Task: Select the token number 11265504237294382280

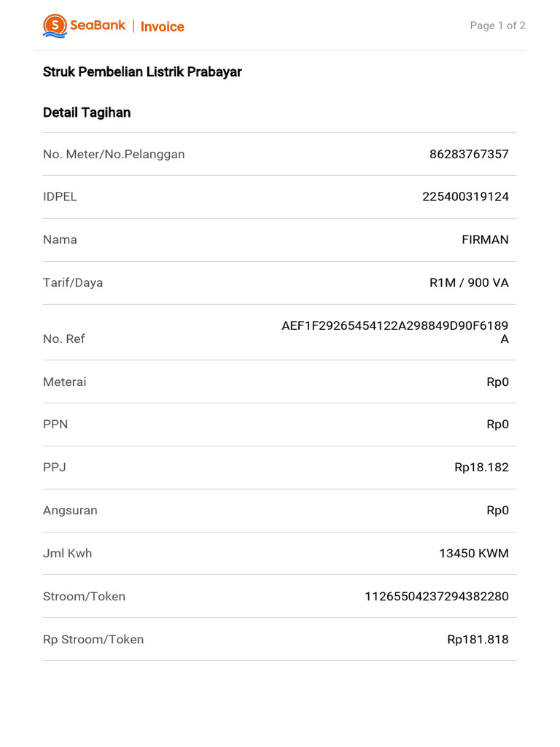Action: tap(436, 596)
